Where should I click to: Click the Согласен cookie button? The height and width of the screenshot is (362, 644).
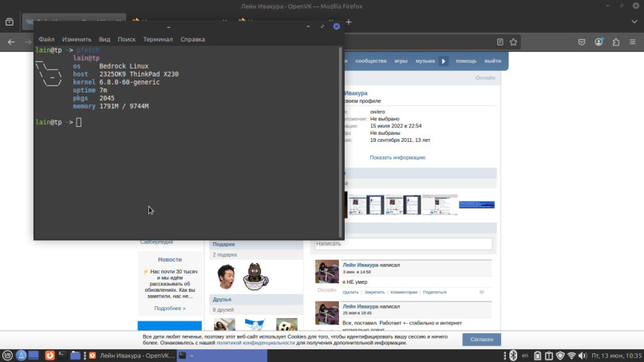coord(481,340)
